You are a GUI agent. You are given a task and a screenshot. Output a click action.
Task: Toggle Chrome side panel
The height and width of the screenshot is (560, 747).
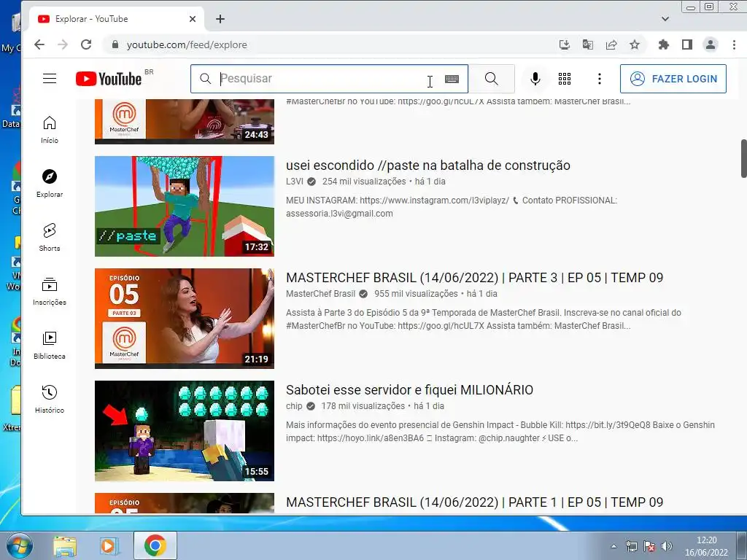[x=687, y=44]
